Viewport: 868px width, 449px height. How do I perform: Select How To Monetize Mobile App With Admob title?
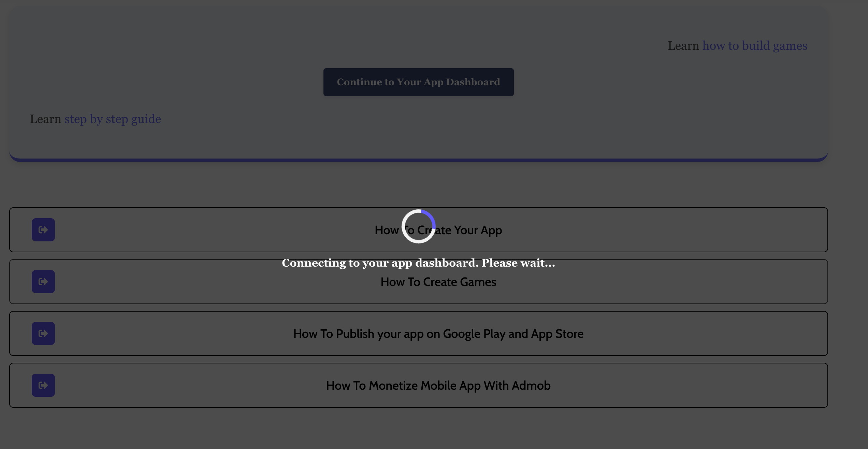point(438,386)
